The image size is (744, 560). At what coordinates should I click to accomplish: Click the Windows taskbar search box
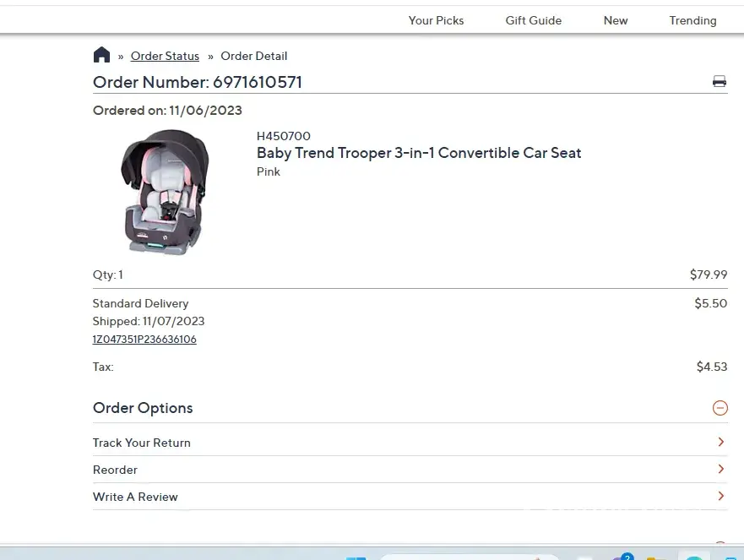pos(469,557)
